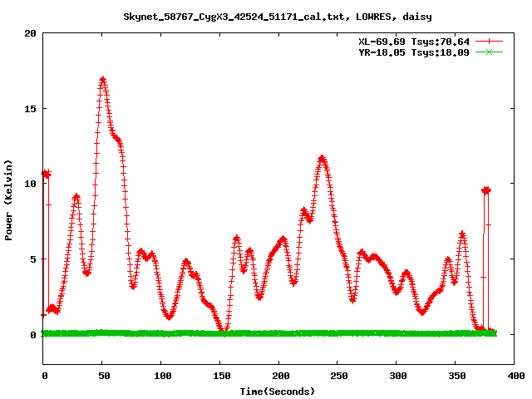Click x-axis tick label 50
This screenshot has width=532, height=399.
pyautogui.click(x=104, y=376)
